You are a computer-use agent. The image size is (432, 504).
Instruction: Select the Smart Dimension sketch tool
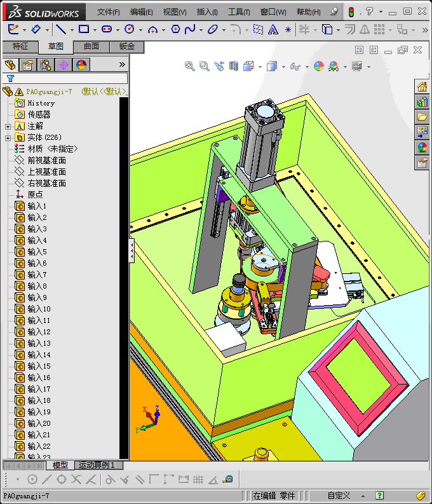click(x=36, y=30)
